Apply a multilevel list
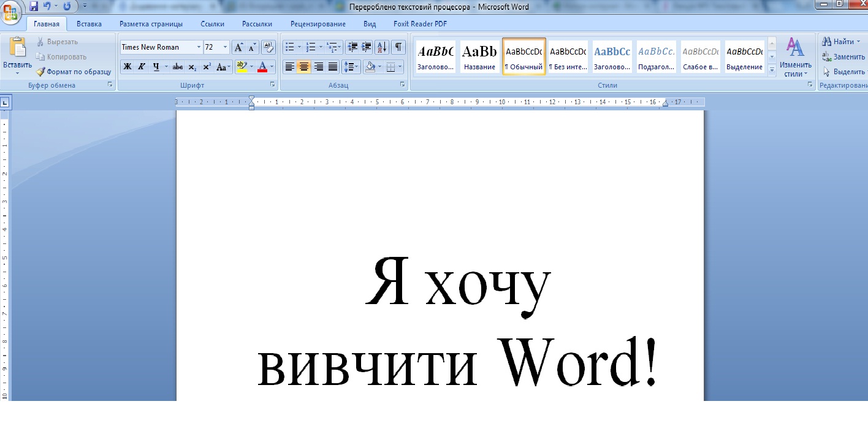This screenshot has height=431, width=868. tap(332, 47)
